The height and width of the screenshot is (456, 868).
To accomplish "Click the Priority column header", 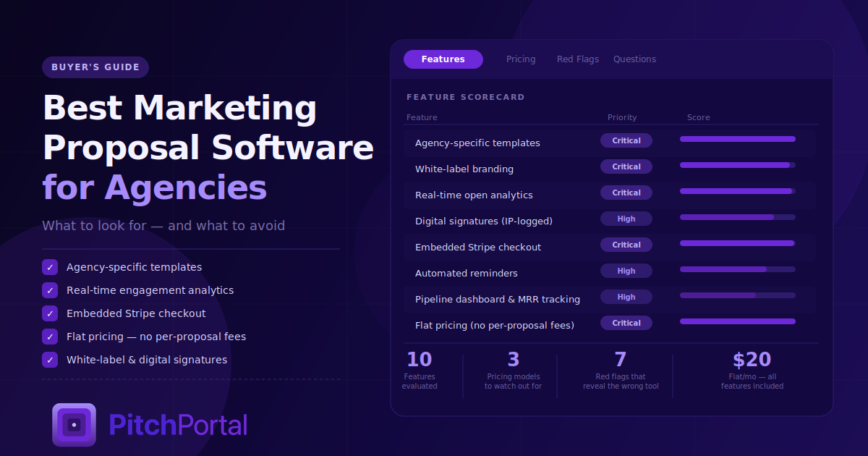I will tap(622, 117).
